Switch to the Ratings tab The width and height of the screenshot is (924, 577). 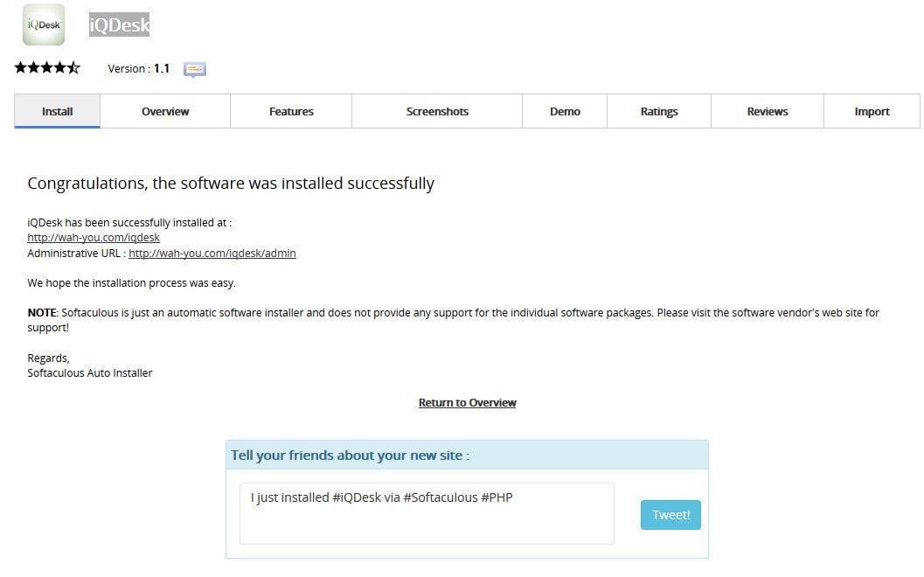(658, 111)
